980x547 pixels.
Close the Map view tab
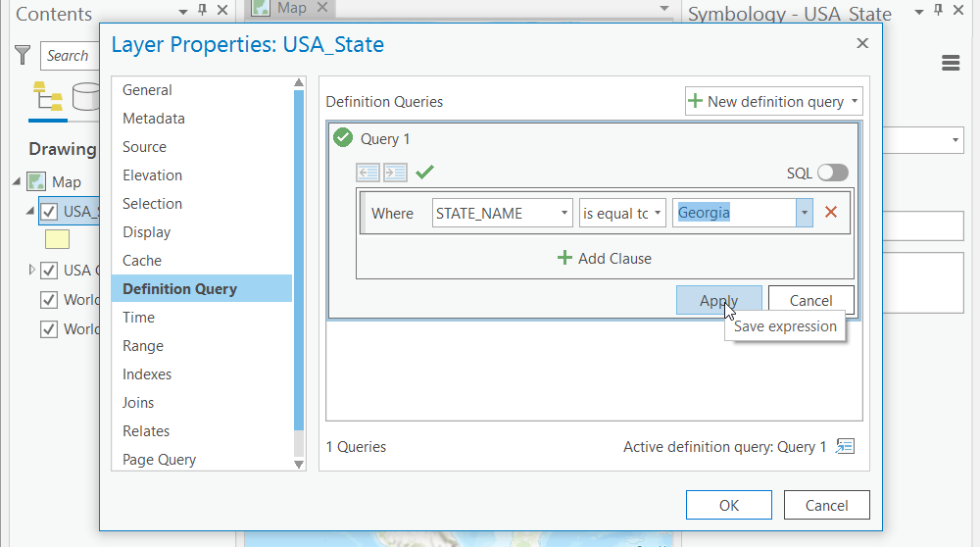tap(322, 8)
